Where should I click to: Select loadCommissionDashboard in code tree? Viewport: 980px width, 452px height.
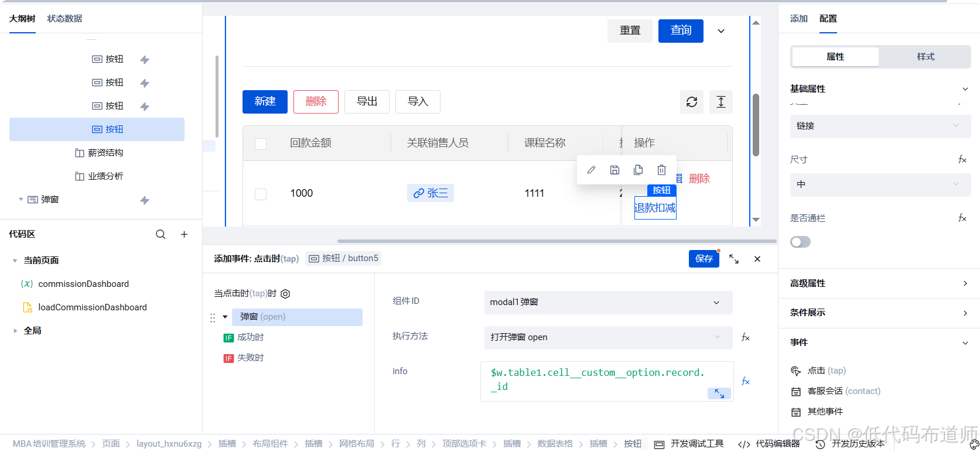coord(93,307)
